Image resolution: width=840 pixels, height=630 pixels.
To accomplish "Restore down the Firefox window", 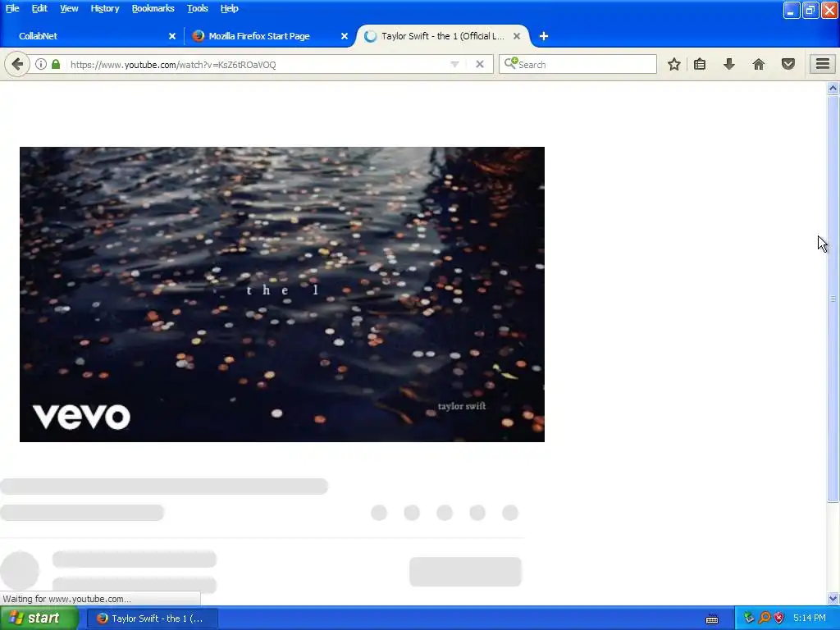I will click(x=810, y=10).
